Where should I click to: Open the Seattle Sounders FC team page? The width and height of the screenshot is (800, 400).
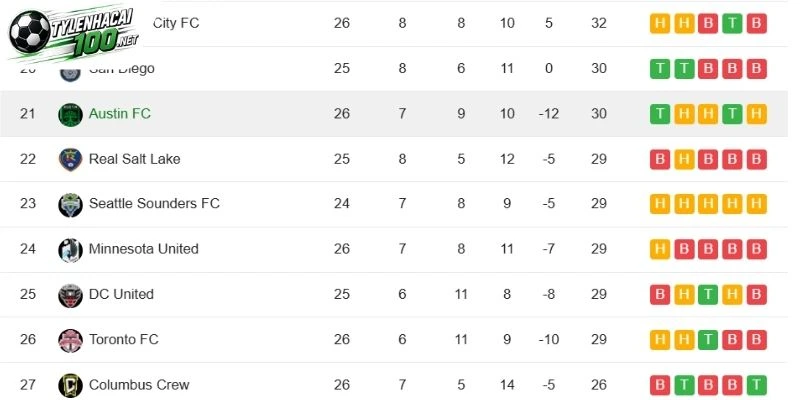pos(154,203)
